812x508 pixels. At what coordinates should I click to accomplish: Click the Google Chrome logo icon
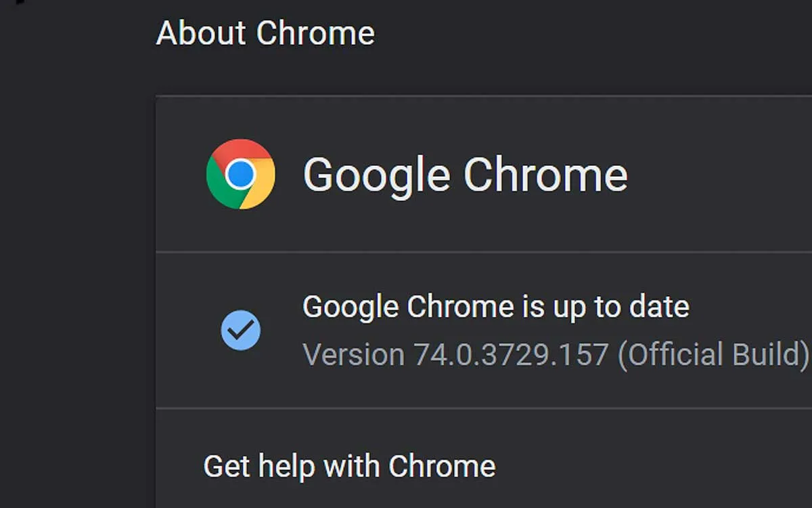(240, 174)
